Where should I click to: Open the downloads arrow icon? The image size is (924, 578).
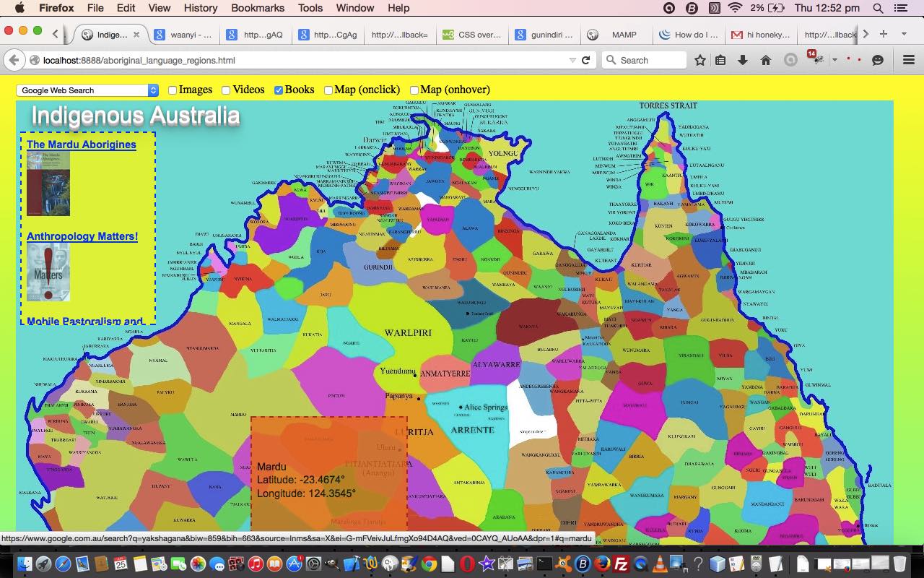coord(742,61)
